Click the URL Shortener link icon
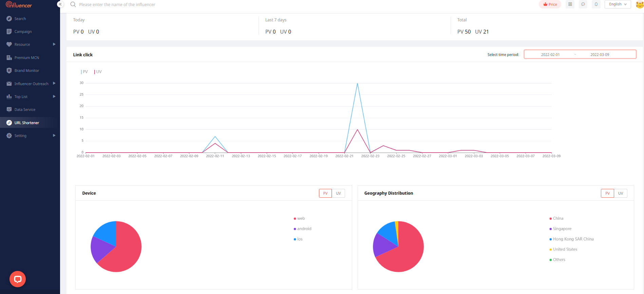This screenshot has width=644, height=294. 9,123
